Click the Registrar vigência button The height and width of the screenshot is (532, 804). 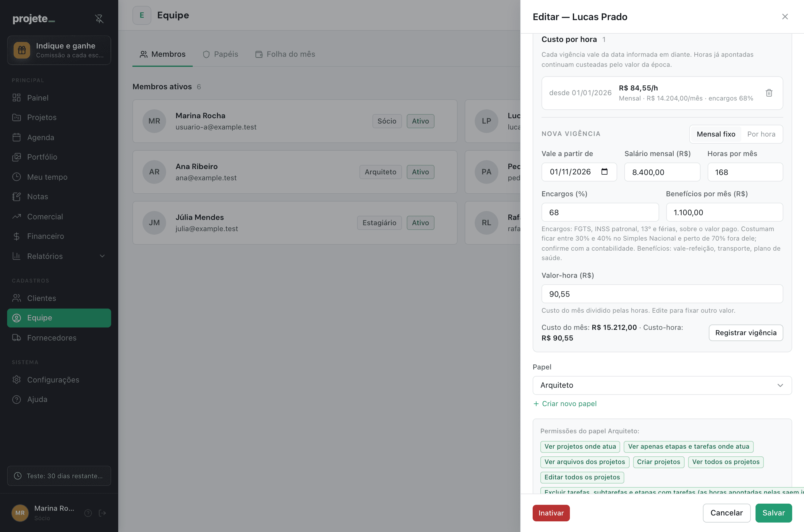(x=746, y=333)
